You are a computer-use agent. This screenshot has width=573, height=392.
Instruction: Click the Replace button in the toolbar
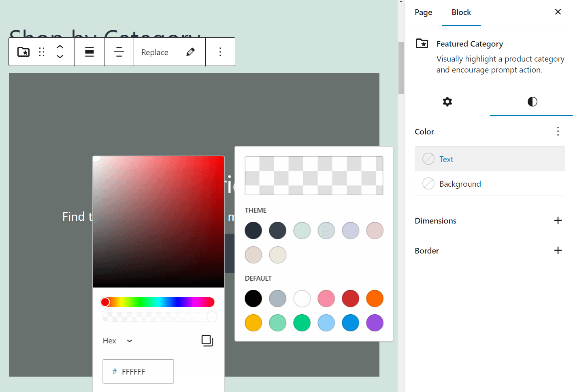(155, 52)
